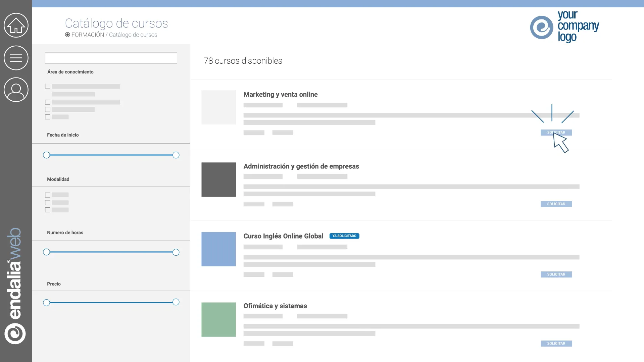Screen dimensions: 644x362
Task: Request the Marketing y venta online course
Action: (x=556, y=133)
